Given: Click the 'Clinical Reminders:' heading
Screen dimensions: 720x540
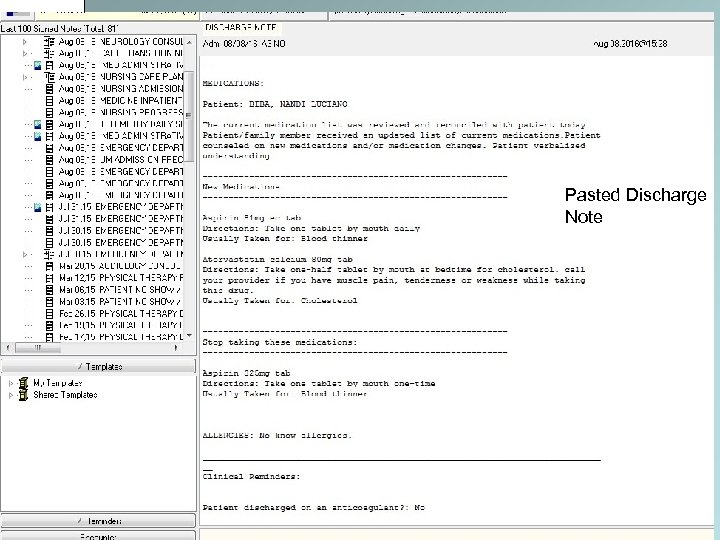Looking at the screenshot, I should (251, 477).
